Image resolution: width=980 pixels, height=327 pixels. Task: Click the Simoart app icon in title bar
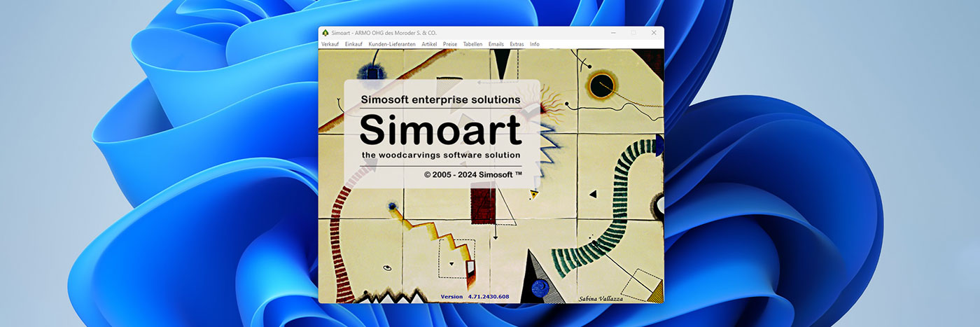325,33
